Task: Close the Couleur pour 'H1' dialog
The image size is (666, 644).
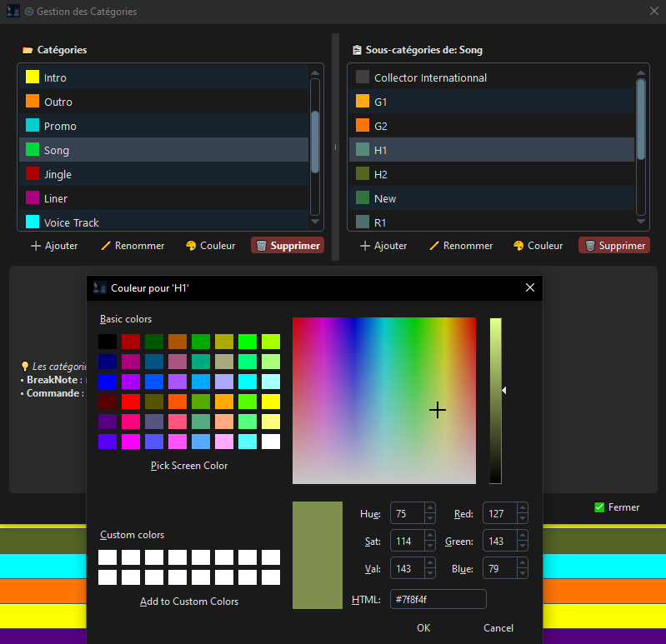Action: (x=529, y=288)
